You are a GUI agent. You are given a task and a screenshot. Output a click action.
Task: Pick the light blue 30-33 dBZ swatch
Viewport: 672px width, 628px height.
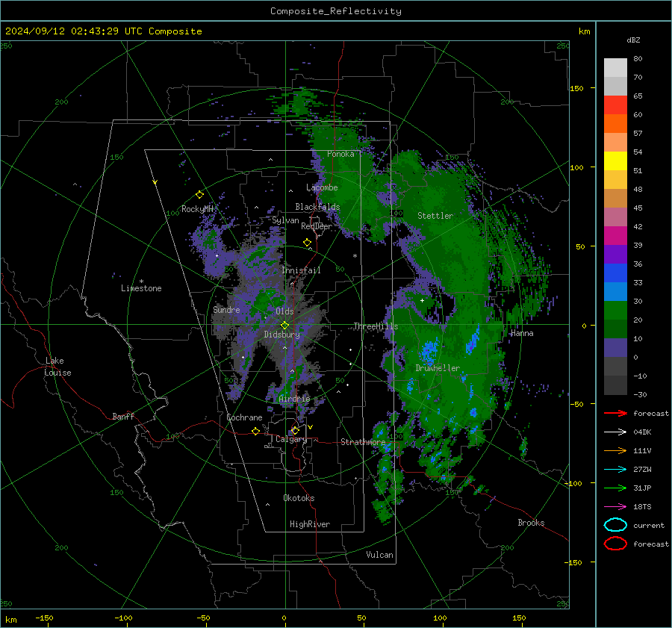615,291
